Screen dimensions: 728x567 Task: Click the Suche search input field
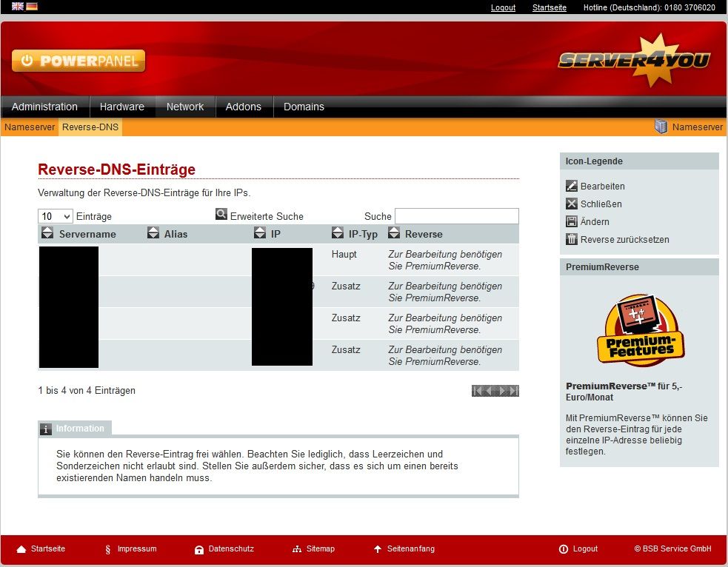[x=456, y=216]
